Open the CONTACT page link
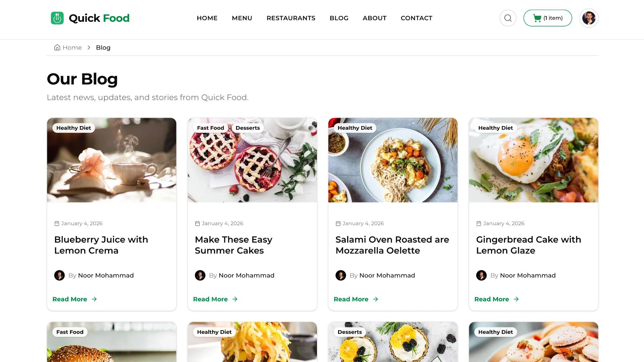 coord(416,18)
